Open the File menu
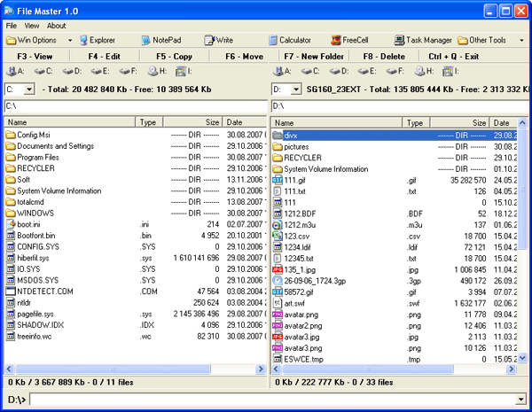Image resolution: width=532 pixels, height=412 pixels. 12,26
